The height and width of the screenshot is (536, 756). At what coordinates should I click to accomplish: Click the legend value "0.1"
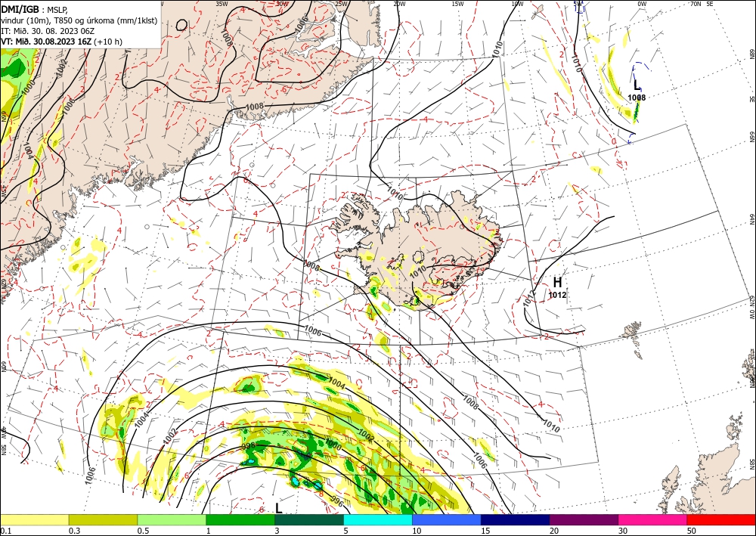5,531
